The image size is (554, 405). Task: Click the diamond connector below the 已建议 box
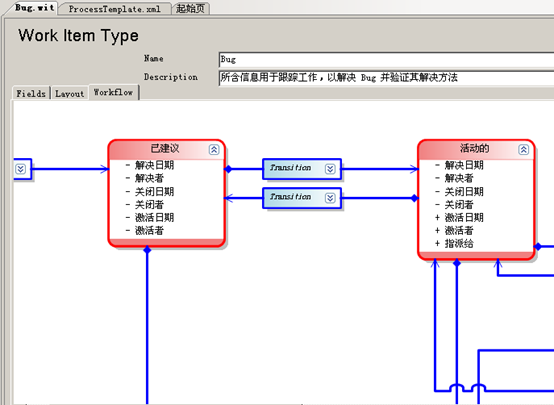pos(147,250)
